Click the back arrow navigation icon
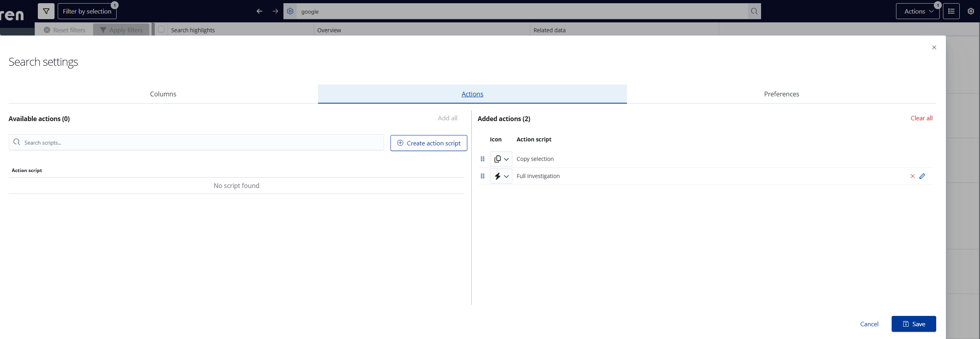Screen dimensions: 980x339 (260, 11)
